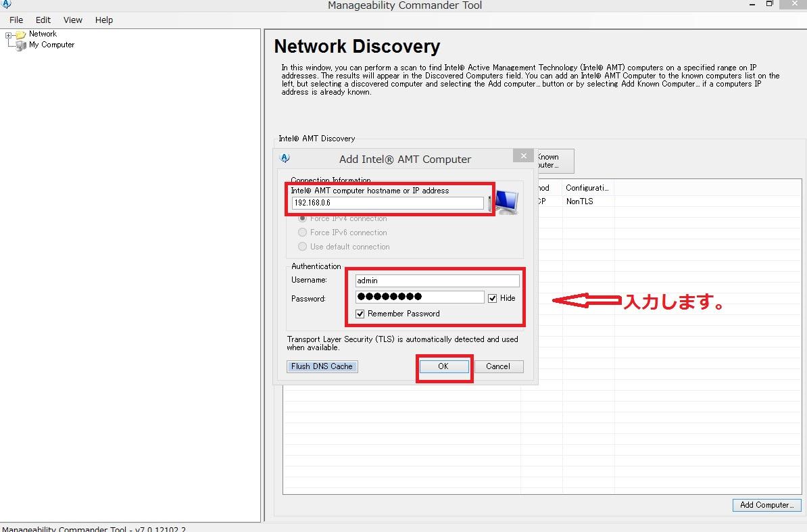Select the NonTLS table cell

[579, 201]
